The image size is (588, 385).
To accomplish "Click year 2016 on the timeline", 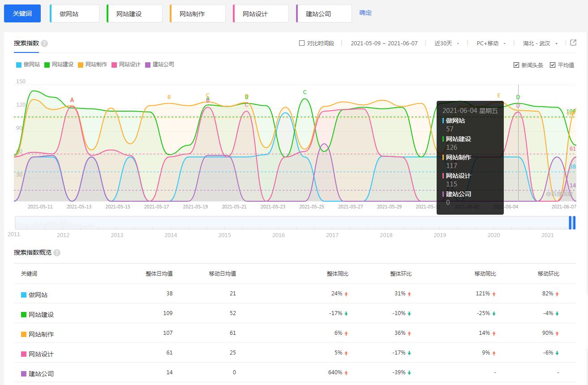I will 278,235.
